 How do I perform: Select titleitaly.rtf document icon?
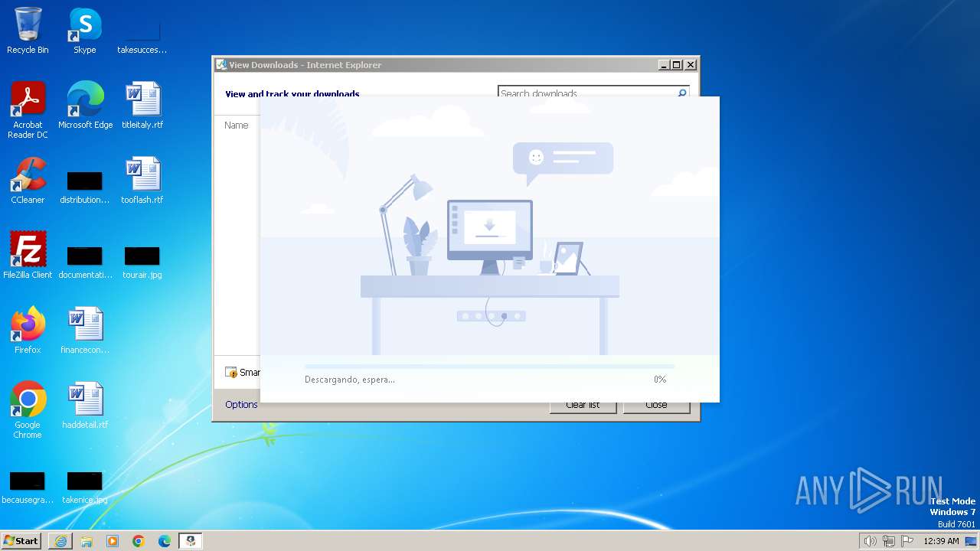tap(142, 106)
